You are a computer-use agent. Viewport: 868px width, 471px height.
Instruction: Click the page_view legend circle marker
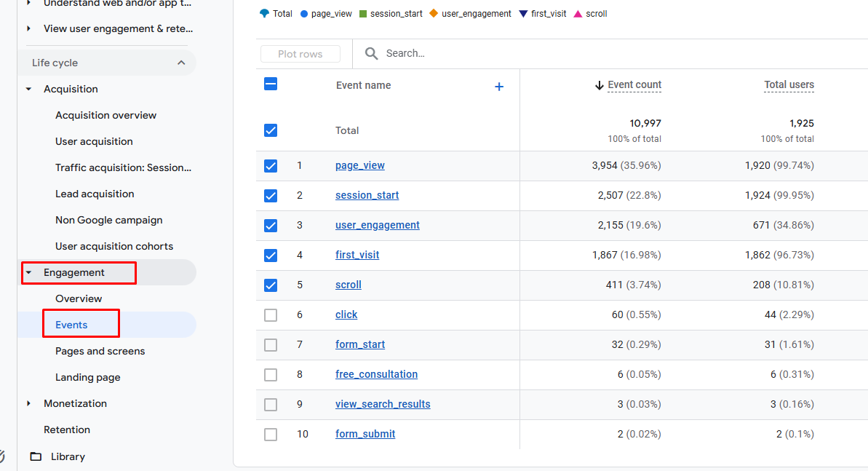(x=304, y=14)
